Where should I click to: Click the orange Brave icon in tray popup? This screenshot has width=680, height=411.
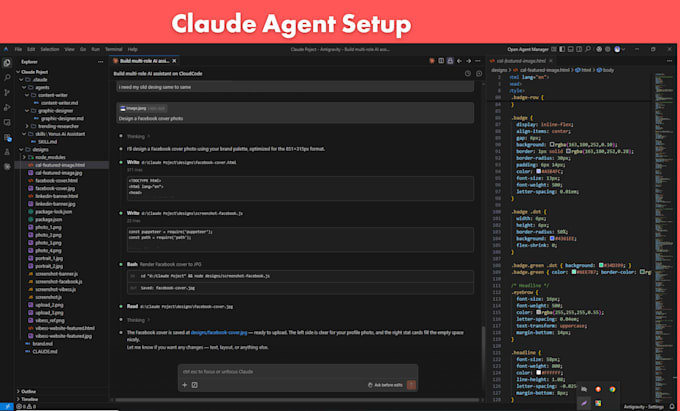coord(598,389)
